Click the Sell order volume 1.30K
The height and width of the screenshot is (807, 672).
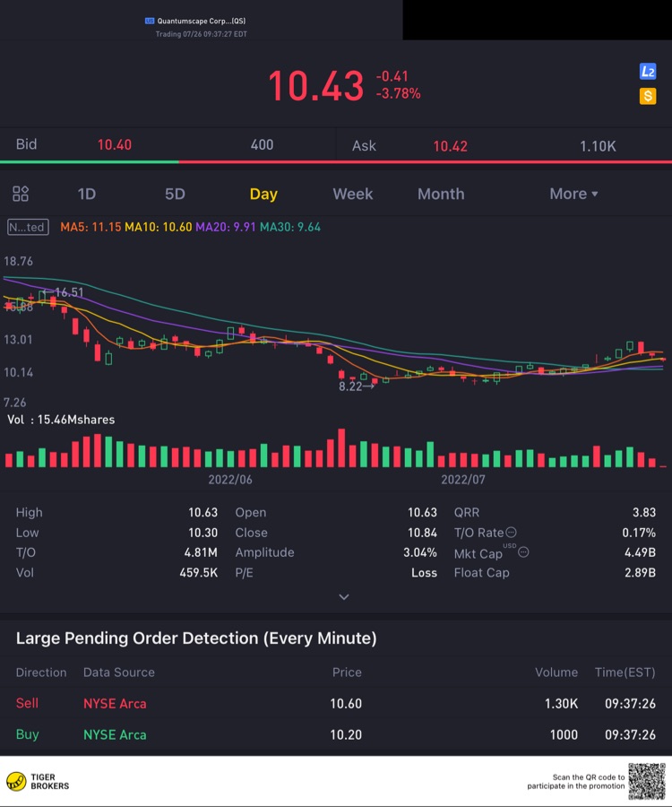point(562,704)
